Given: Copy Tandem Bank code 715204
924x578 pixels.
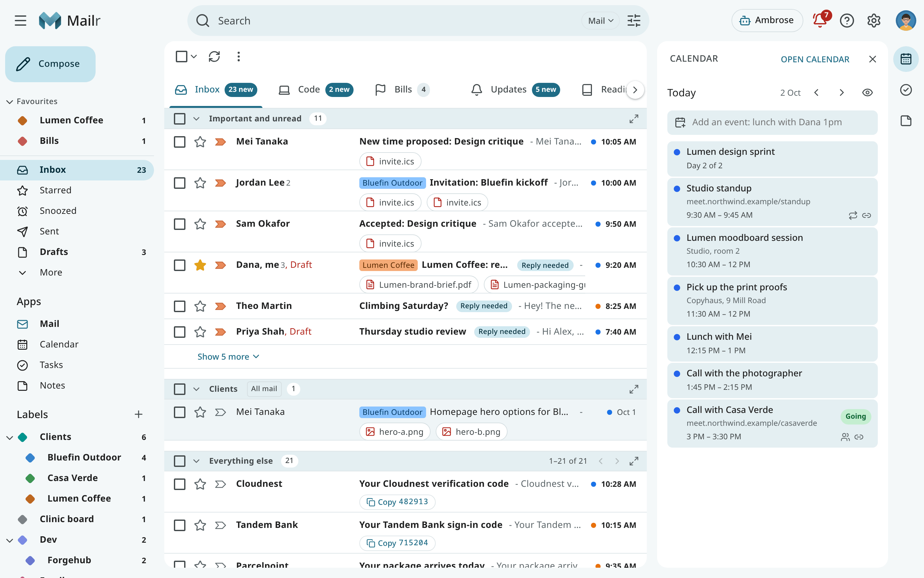Looking at the screenshot, I should pos(397,543).
